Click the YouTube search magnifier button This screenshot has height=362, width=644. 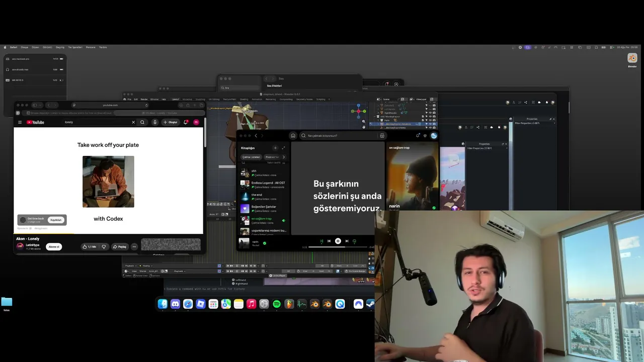tap(142, 122)
